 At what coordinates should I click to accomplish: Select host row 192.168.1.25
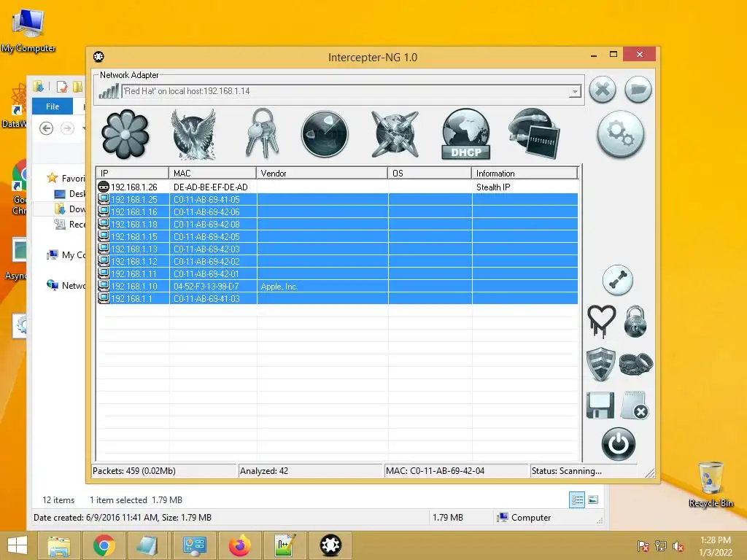[337, 200]
